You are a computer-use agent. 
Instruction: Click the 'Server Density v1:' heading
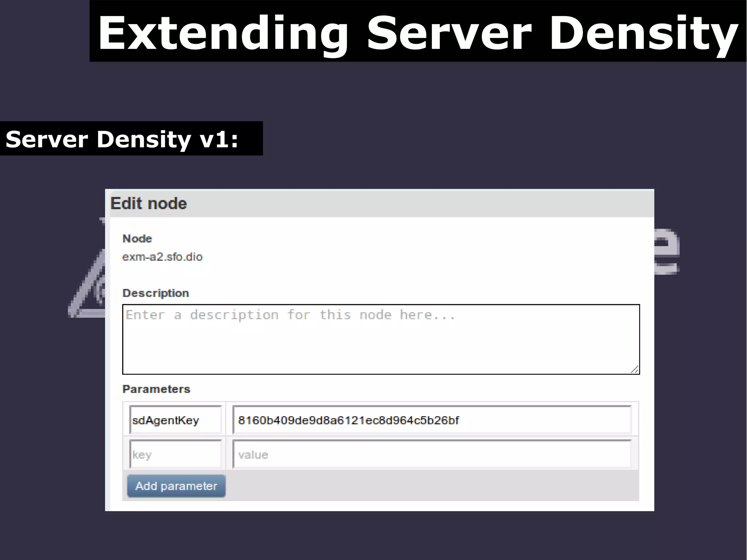(x=122, y=139)
